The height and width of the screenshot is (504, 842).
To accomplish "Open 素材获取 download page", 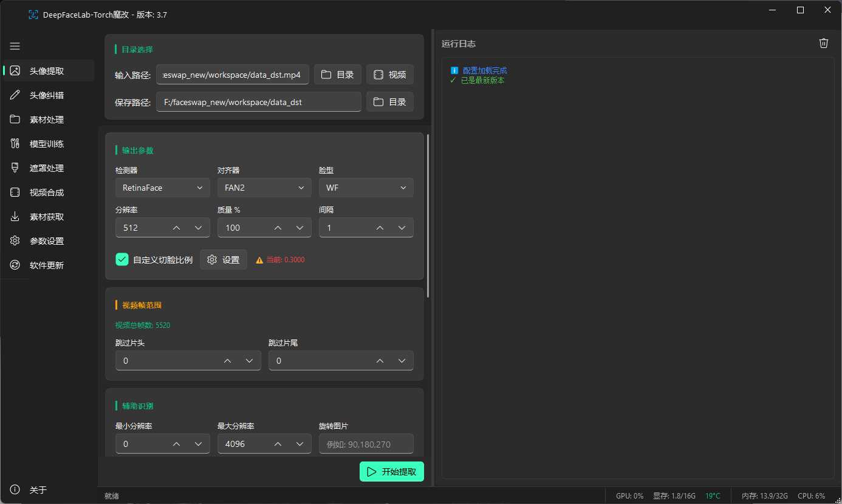I will [47, 217].
